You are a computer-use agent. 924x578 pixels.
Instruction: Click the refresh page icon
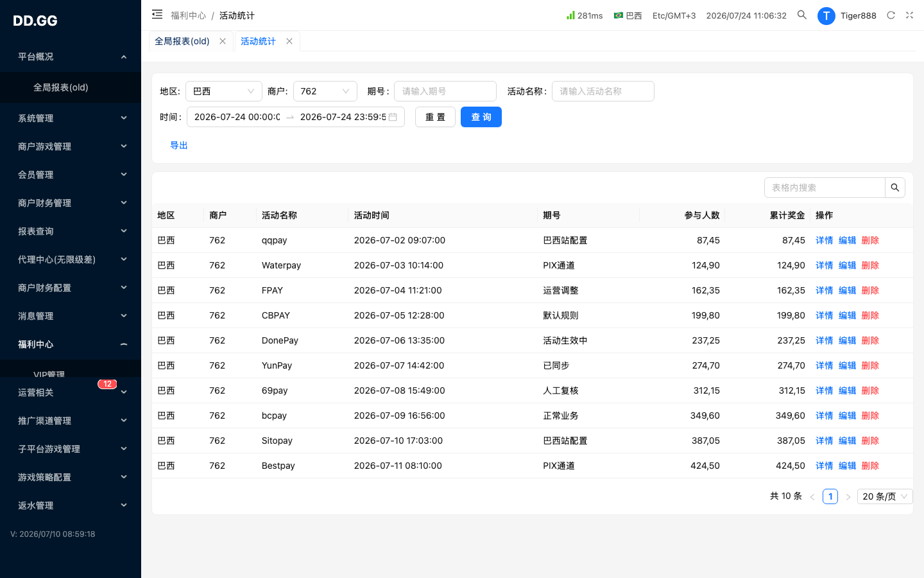891,15
